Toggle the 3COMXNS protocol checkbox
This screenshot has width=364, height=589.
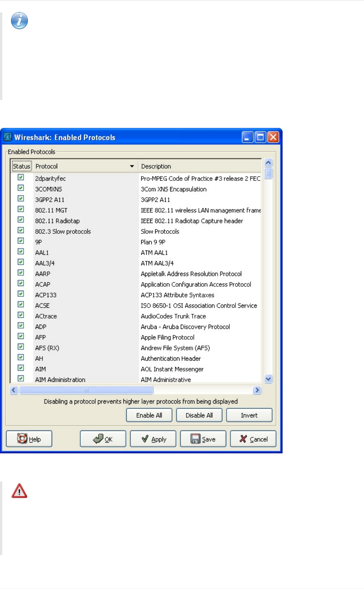[21, 188]
